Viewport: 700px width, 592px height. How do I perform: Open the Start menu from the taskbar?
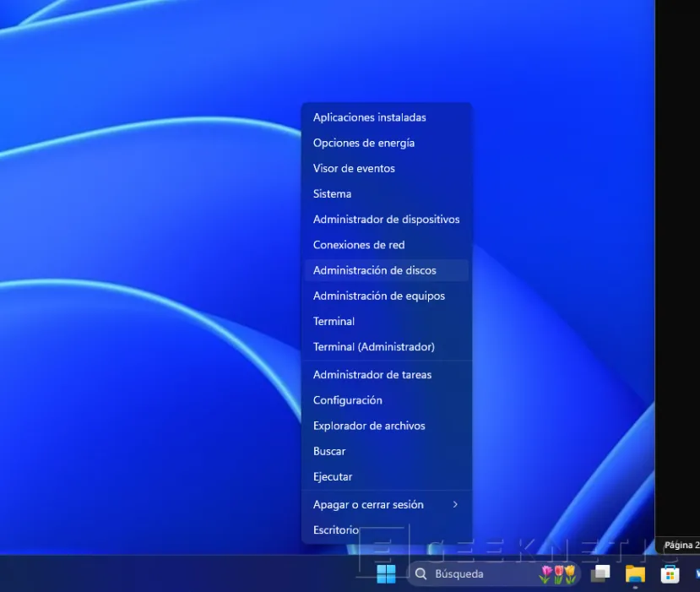pyautogui.click(x=385, y=573)
